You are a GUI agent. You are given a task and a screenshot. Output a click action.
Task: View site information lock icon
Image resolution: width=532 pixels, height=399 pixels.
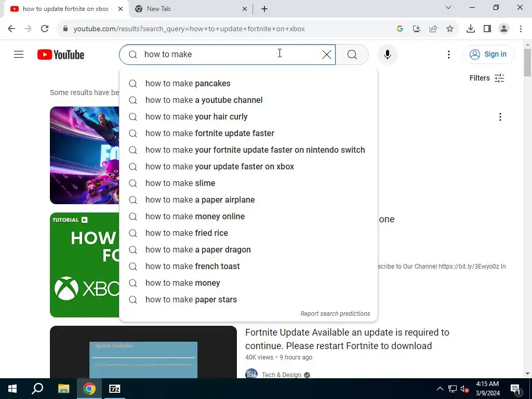pos(65,29)
